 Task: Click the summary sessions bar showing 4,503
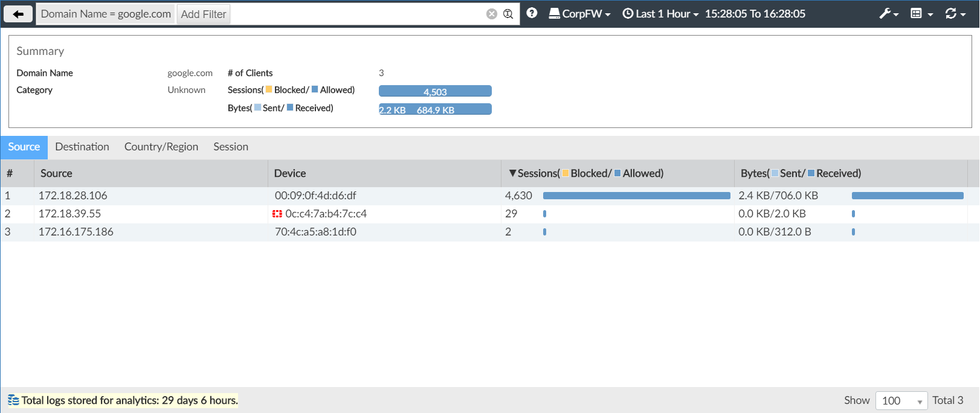tap(435, 91)
